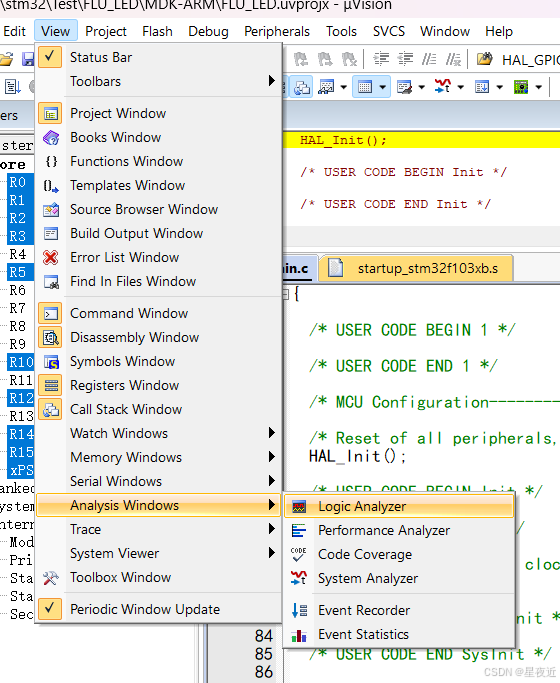Expand the Trace submenu arrow

tap(272, 529)
